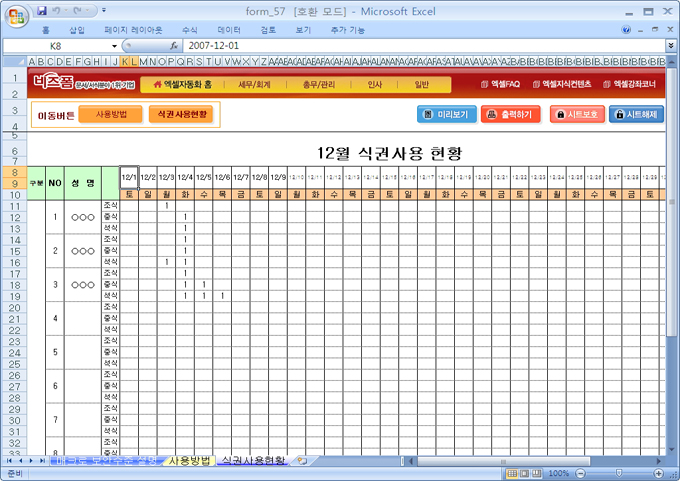Expand the formula bar
This screenshot has width=680, height=481.
coord(670,46)
